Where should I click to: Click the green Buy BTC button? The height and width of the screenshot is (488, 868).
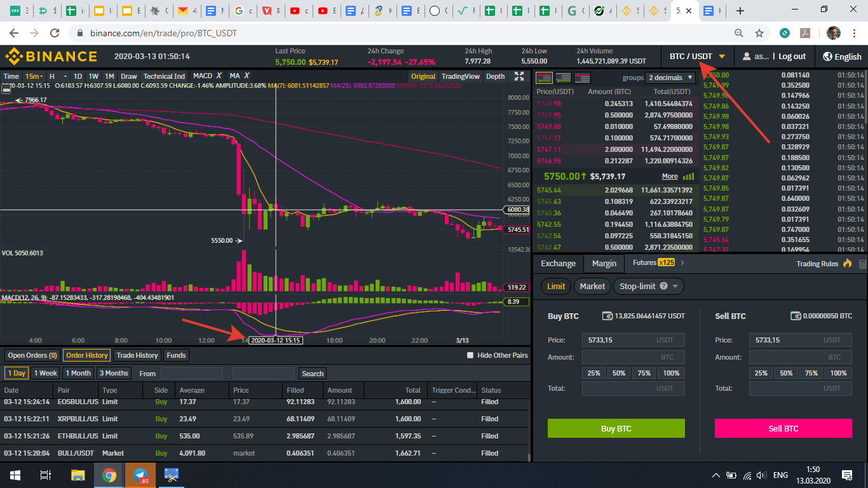click(x=616, y=428)
